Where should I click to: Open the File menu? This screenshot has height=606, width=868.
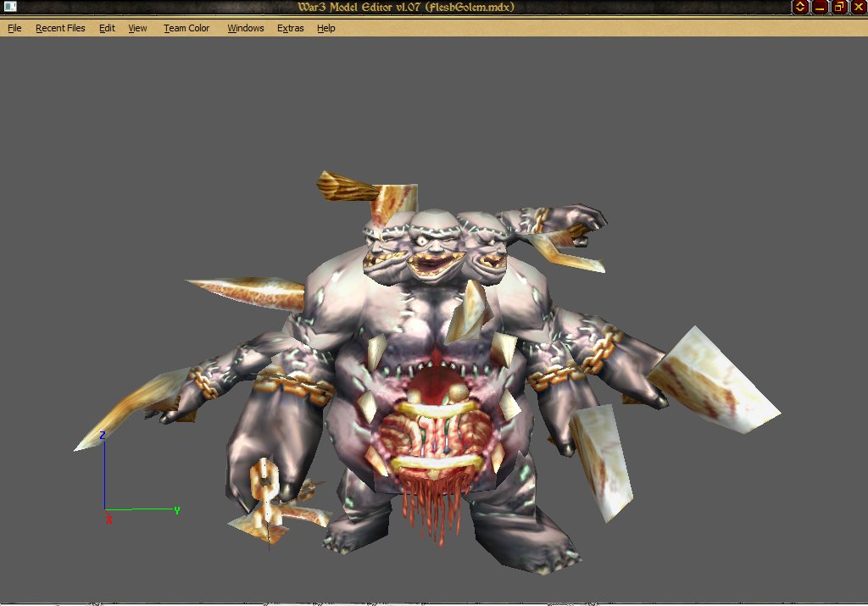coord(14,28)
